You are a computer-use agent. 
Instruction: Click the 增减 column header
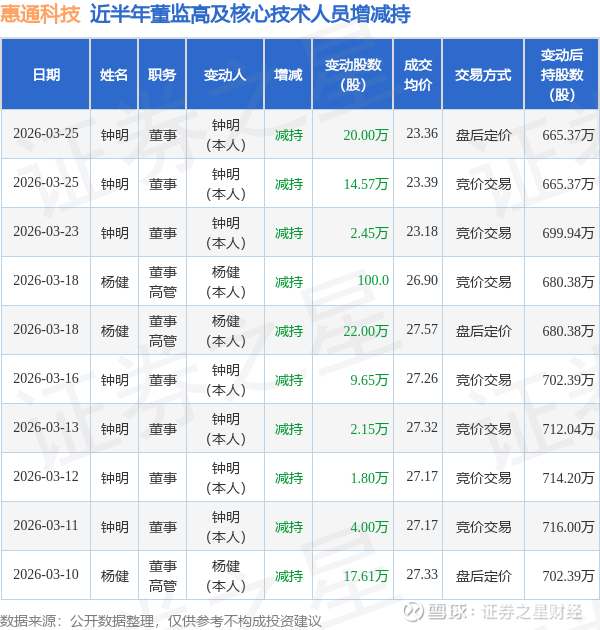[288, 74]
